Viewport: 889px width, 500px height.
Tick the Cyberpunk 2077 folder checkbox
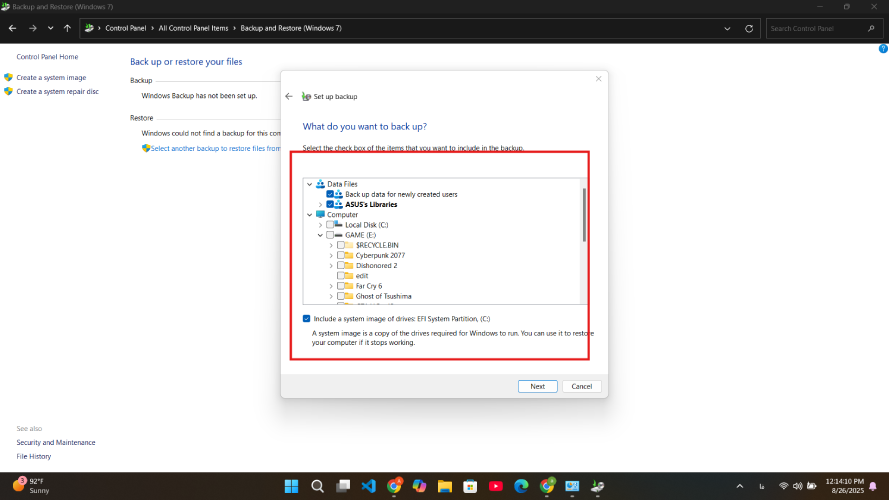[x=342, y=255]
